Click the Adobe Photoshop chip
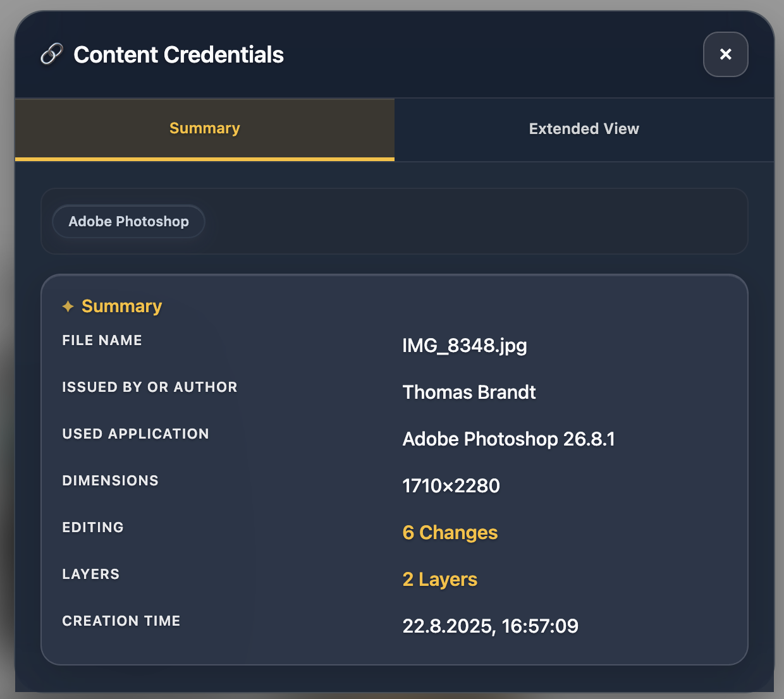Image resolution: width=784 pixels, height=699 pixels. coord(129,221)
